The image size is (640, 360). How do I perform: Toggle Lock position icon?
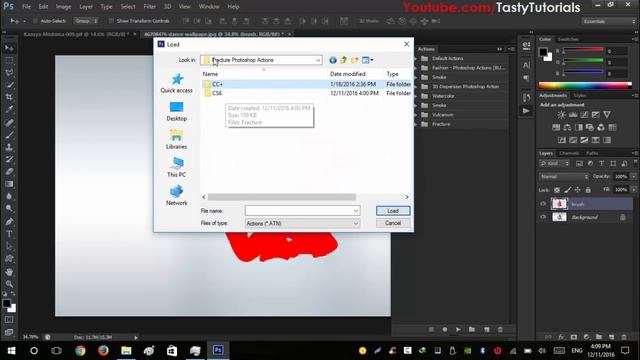578,190
